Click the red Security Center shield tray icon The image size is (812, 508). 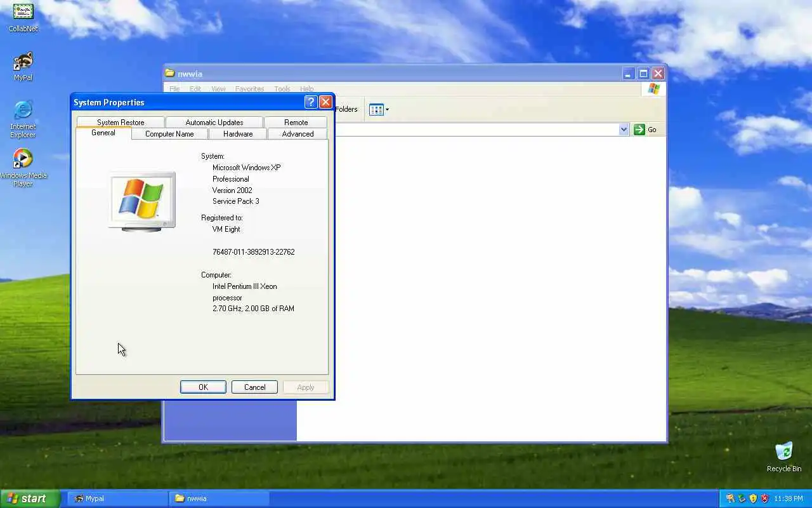click(x=764, y=498)
